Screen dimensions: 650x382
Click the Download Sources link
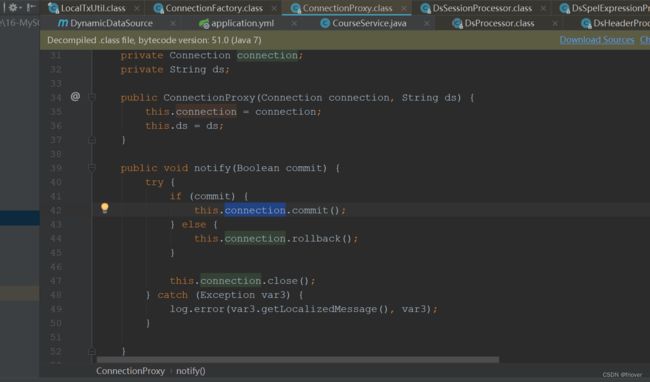(597, 40)
